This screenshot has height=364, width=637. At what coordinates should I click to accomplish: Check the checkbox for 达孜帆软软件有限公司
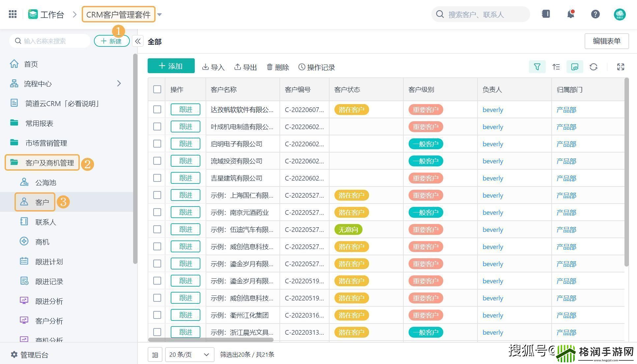pyautogui.click(x=157, y=109)
